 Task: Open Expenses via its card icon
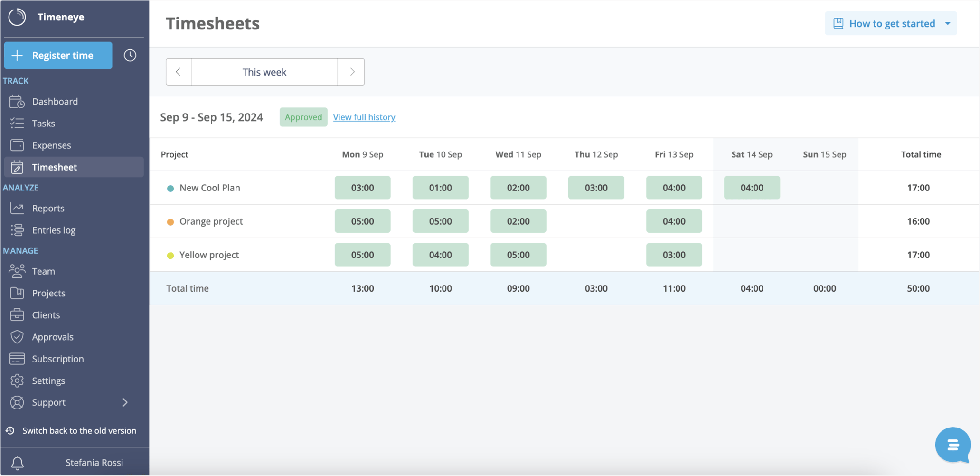point(17,145)
